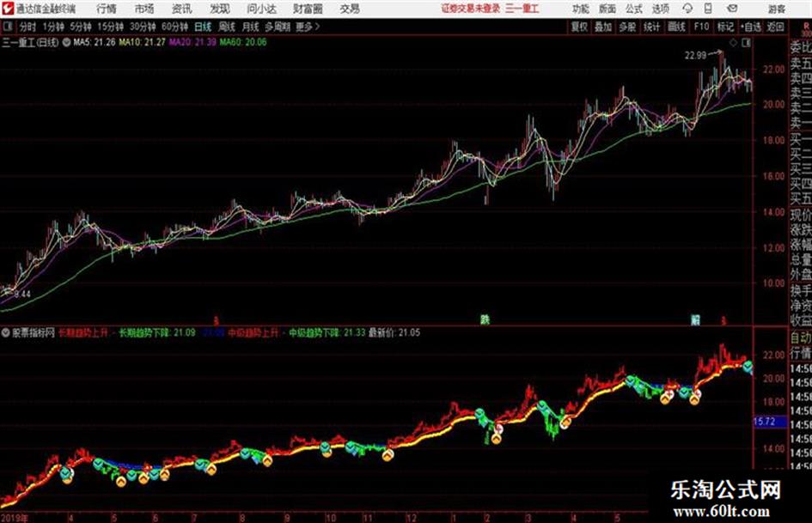Click the 中级趋势下降: 21.33 indicator label
The image size is (812, 523).
327,333
